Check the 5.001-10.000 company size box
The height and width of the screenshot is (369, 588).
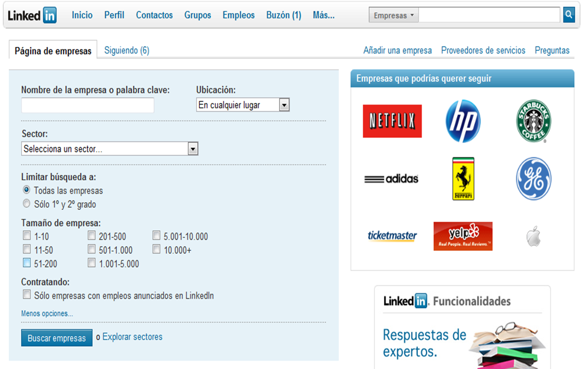tap(157, 236)
